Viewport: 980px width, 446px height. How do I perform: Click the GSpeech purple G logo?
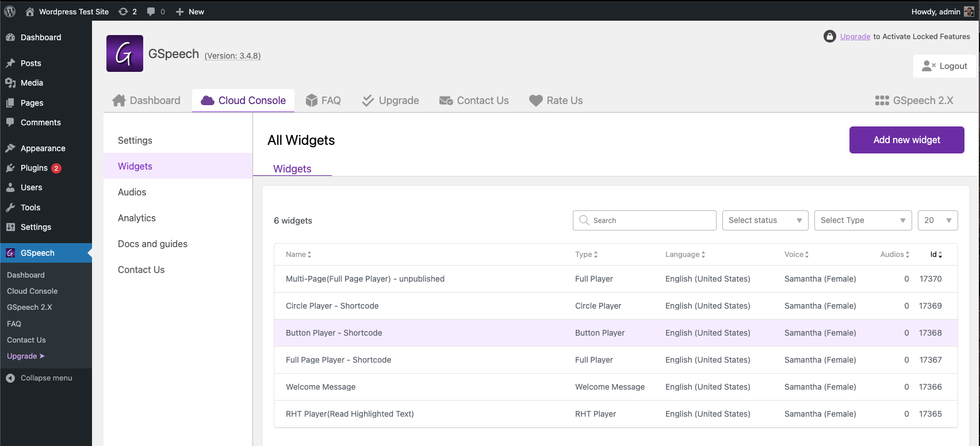coord(125,53)
